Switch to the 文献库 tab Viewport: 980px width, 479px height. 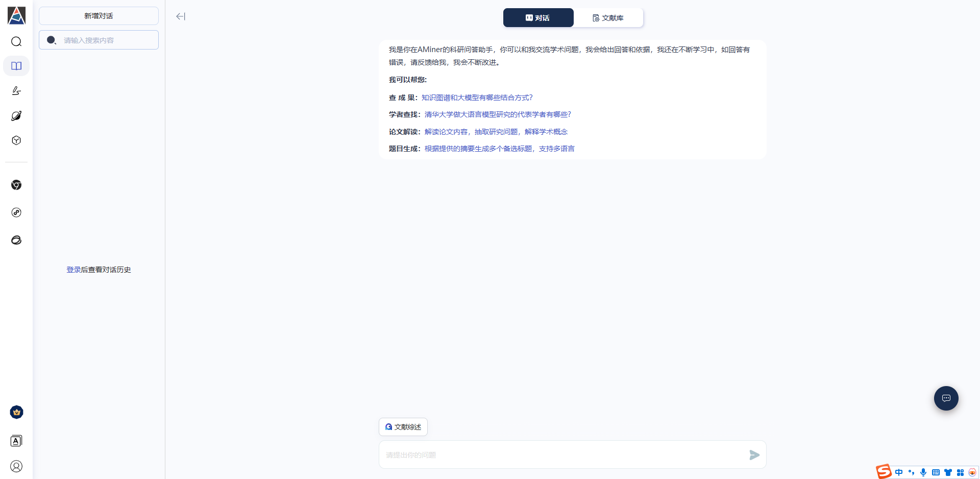pyautogui.click(x=608, y=18)
